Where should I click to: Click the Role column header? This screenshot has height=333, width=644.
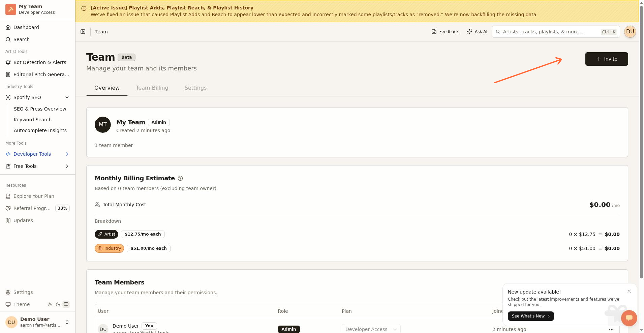(283, 311)
